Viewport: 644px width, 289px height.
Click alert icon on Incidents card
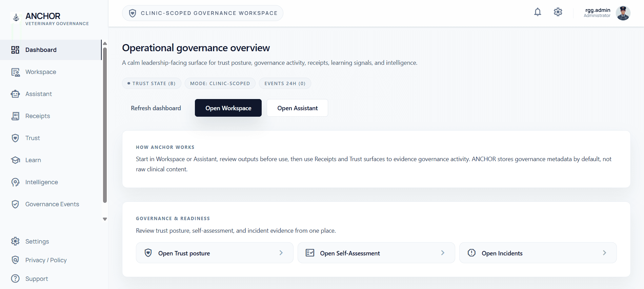tap(471, 253)
